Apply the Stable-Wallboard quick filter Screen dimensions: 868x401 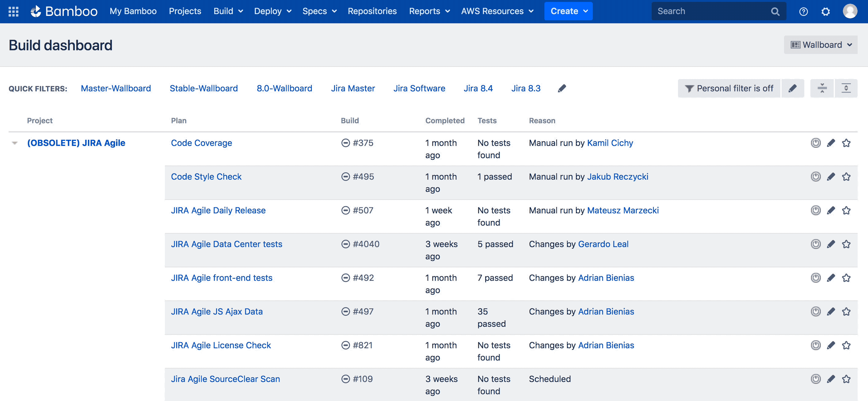[204, 88]
